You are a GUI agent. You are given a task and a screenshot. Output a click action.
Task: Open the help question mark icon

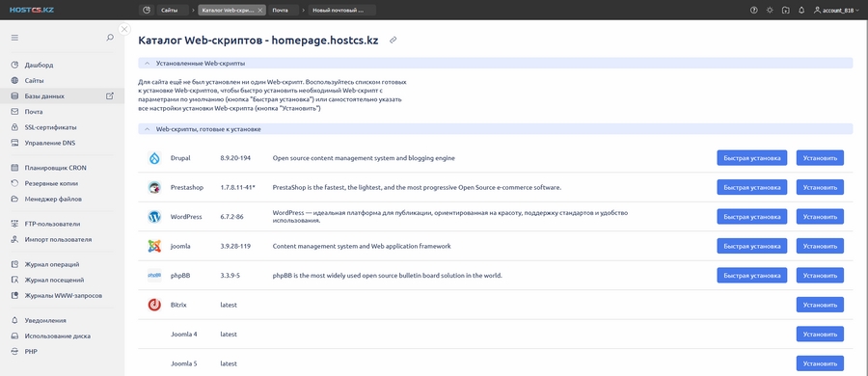[753, 10]
